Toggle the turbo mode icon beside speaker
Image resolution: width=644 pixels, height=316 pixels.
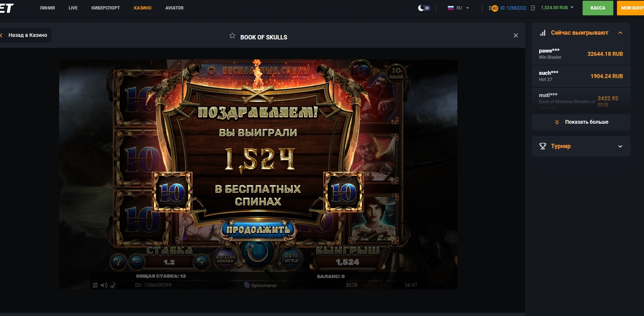coord(113,285)
